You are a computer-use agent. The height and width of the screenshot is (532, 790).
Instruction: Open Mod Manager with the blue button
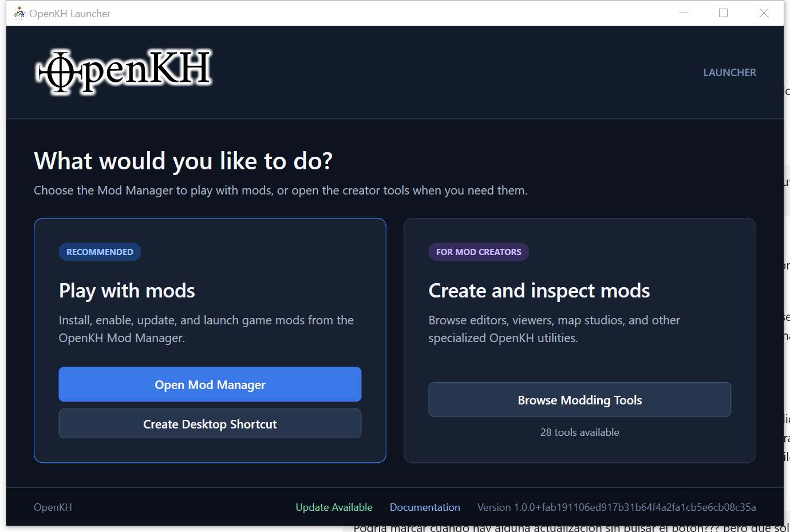pyautogui.click(x=210, y=384)
